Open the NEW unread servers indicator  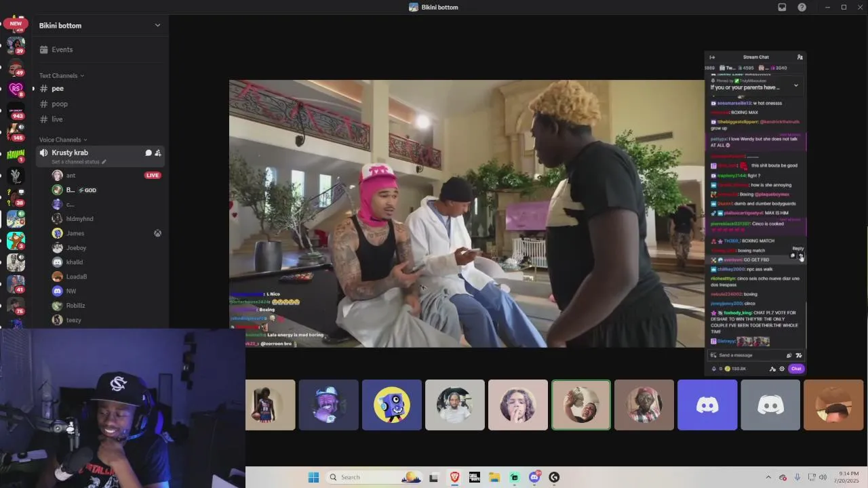(16, 24)
